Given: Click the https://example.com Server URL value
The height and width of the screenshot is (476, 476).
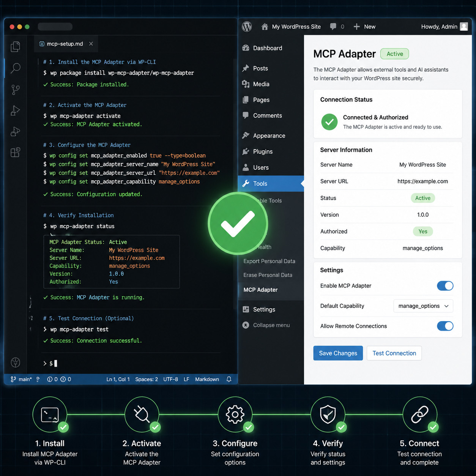Looking at the screenshot, I should tap(422, 181).
